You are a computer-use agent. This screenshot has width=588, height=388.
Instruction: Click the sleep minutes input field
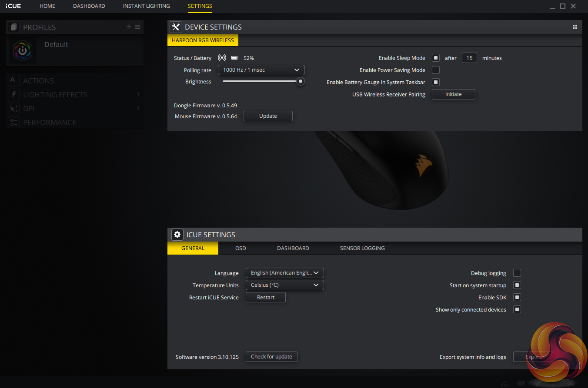pos(469,58)
